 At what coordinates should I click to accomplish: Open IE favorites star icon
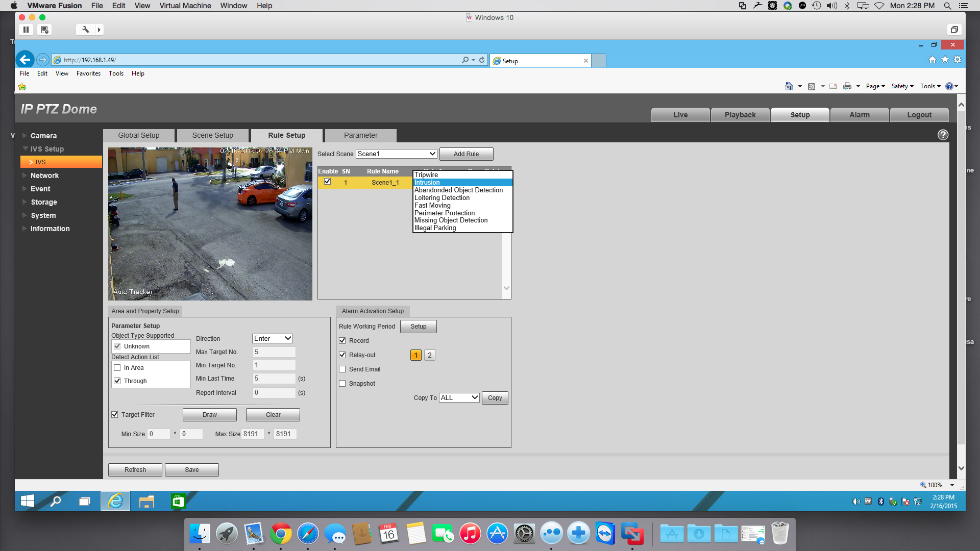(945, 60)
